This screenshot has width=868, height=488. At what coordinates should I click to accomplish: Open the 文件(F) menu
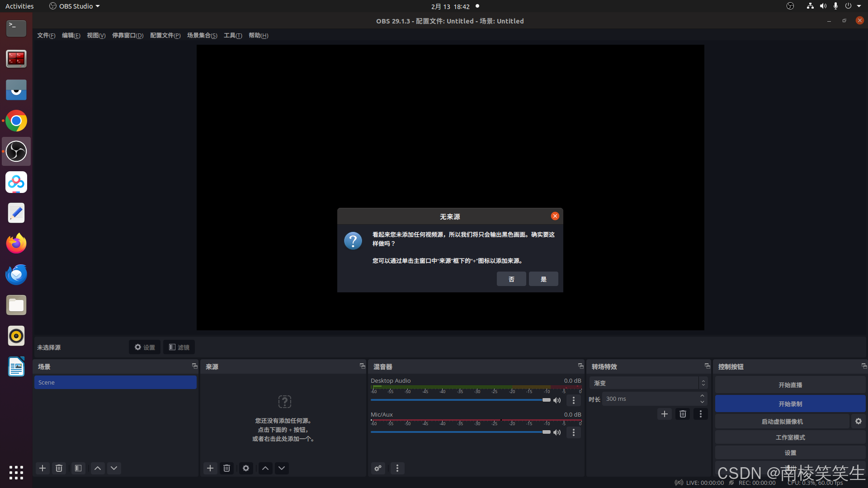pyautogui.click(x=46, y=35)
